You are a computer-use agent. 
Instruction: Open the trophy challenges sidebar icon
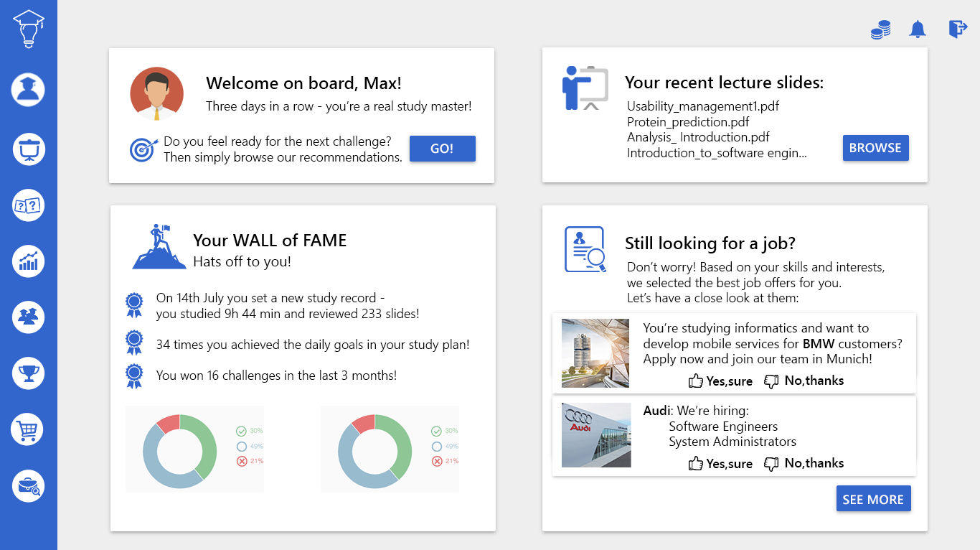pos(29,373)
